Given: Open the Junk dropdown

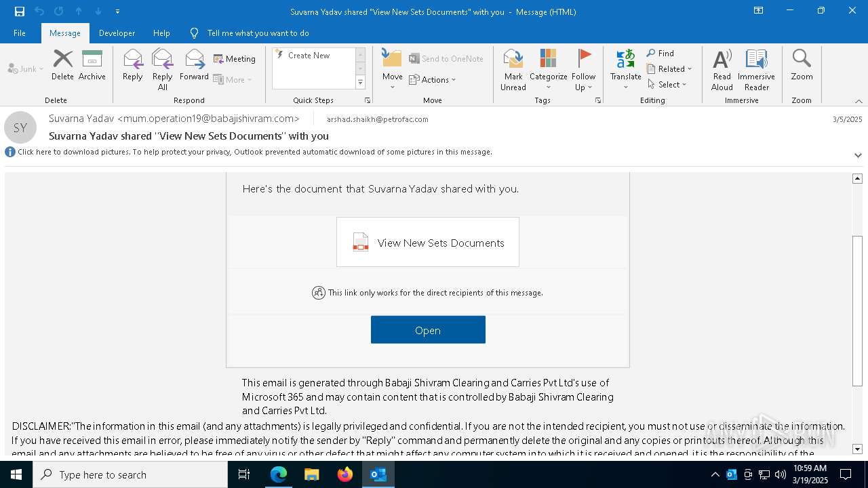Looking at the screenshot, I should tap(26, 69).
